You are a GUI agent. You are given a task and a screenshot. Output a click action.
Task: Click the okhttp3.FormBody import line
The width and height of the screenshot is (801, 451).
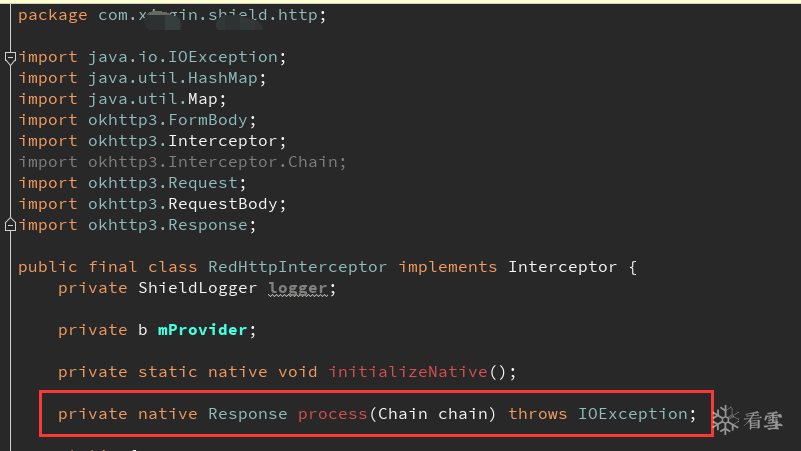[137, 120]
